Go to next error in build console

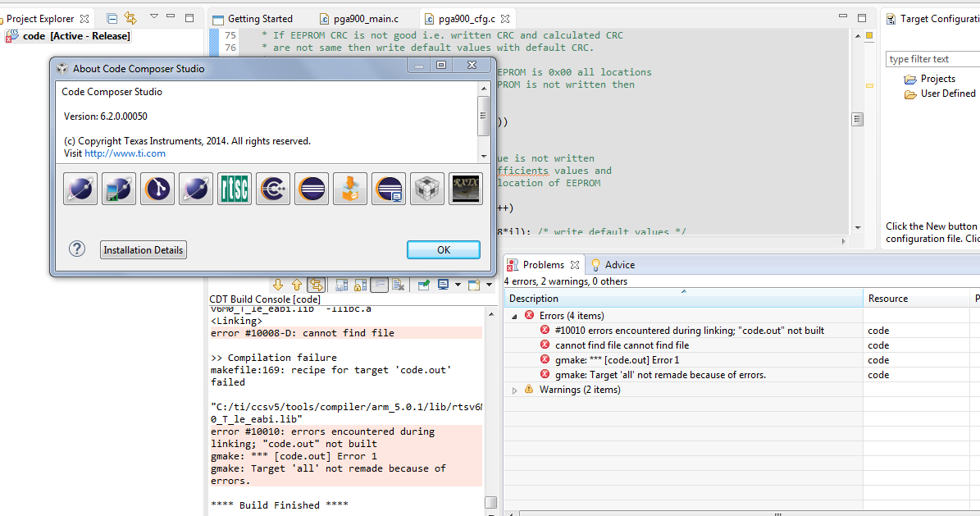click(x=278, y=285)
